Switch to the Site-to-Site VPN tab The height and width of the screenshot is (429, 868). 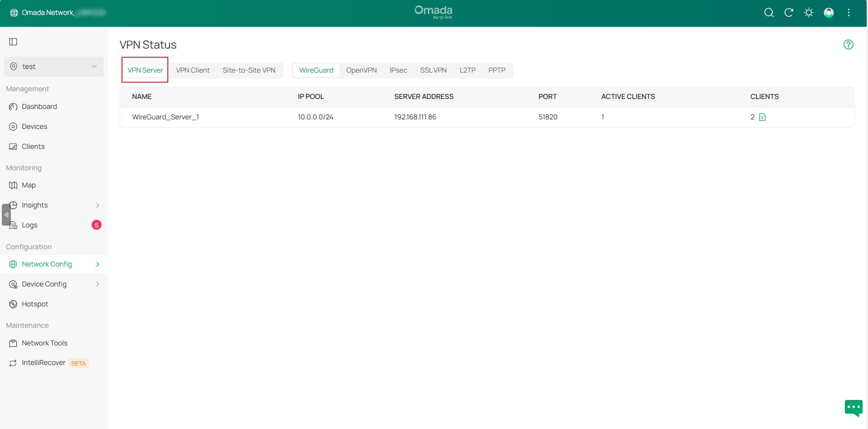pyautogui.click(x=249, y=70)
